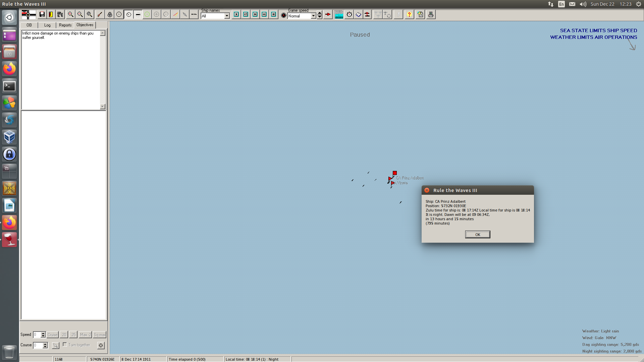Viewport: 644px width, 362px height.
Task: Click the fast-forward time button
Action: click(264, 14)
